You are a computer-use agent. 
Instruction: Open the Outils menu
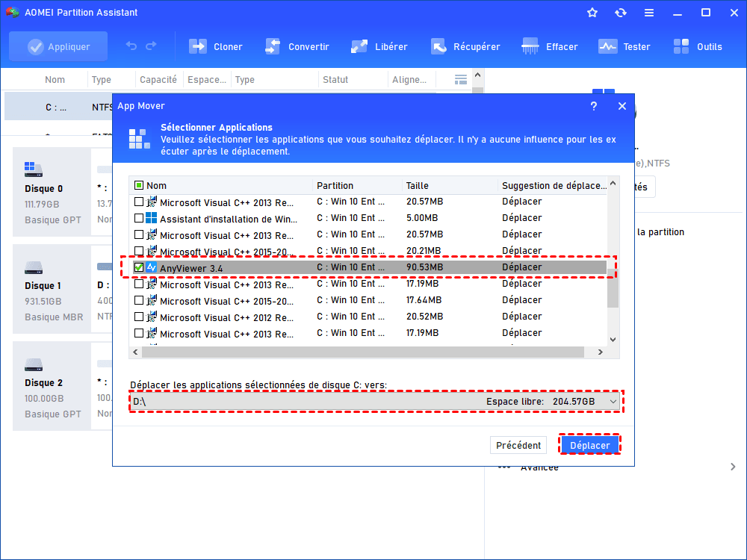698,46
